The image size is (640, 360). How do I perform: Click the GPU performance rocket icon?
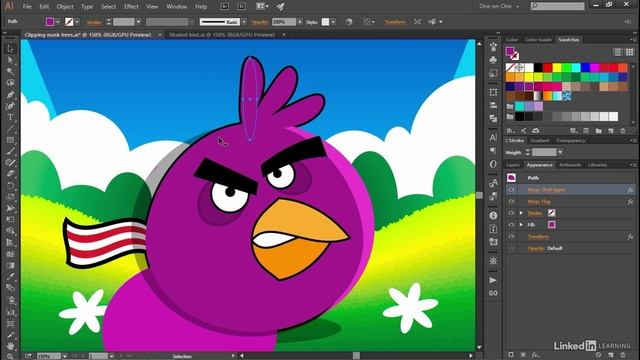pyautogui.click(x=280, y=6)
